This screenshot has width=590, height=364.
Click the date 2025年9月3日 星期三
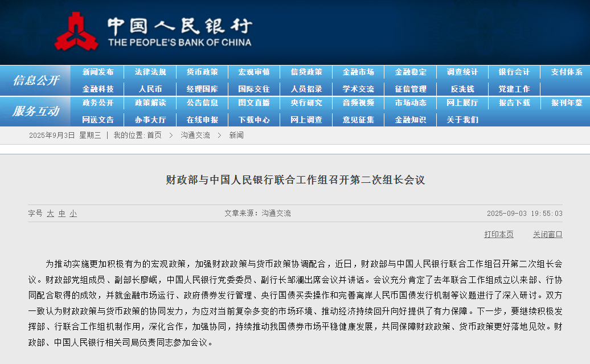coord(65,135)
